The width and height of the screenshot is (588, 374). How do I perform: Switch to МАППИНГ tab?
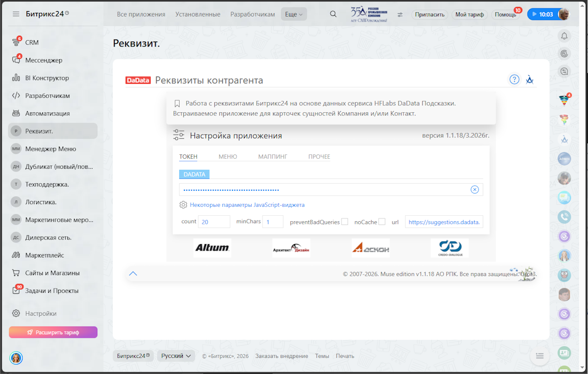click(273, 157)
